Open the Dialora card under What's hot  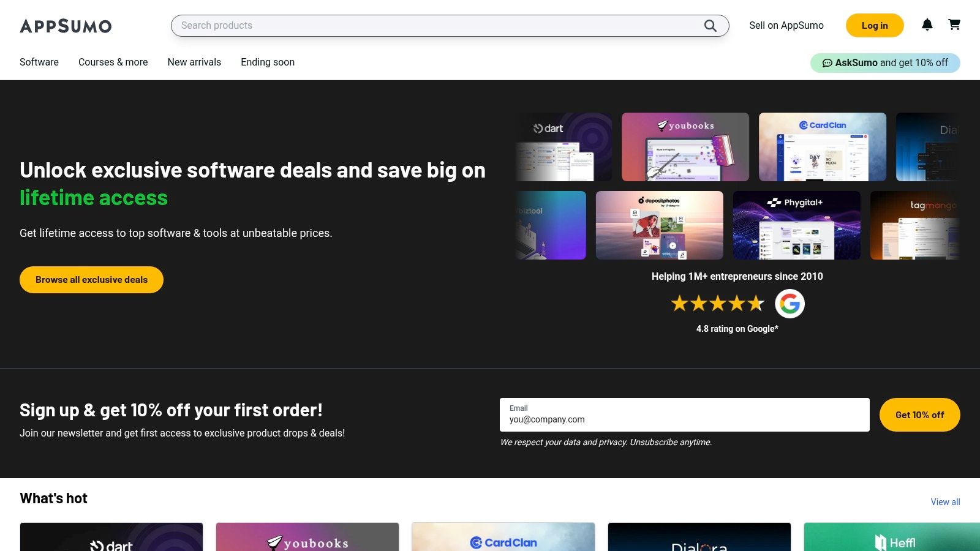point(699,537)
